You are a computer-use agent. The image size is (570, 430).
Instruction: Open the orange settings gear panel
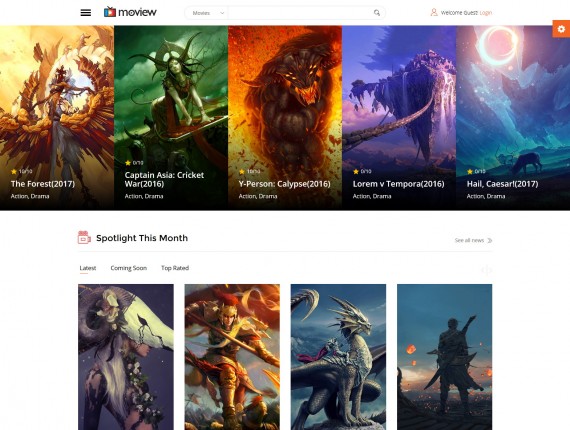[x=561, y=29]
